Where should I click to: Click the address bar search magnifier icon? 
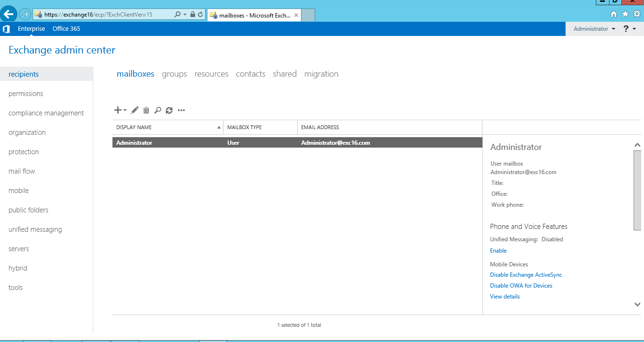pyautogui.click(x=178, y=15)
